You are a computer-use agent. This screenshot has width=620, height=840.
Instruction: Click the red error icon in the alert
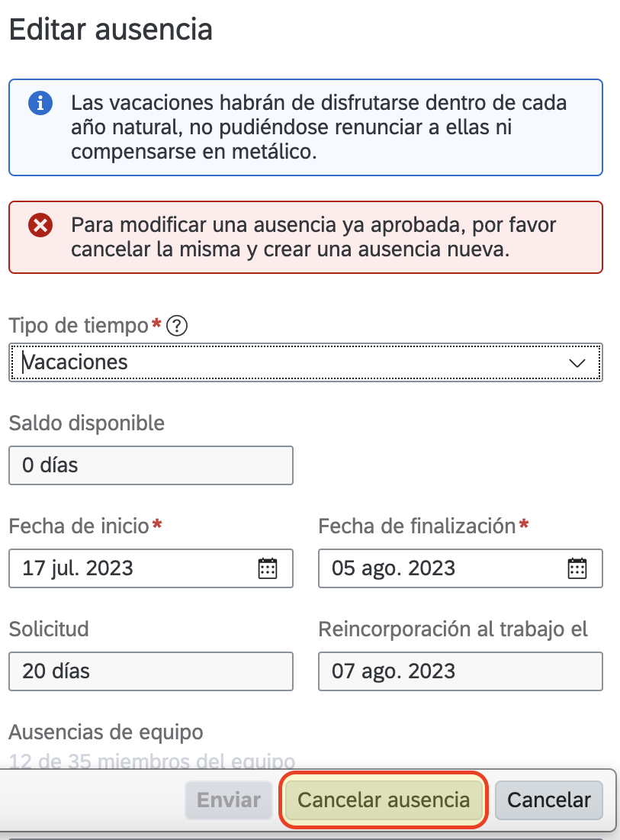coord(40,225)
